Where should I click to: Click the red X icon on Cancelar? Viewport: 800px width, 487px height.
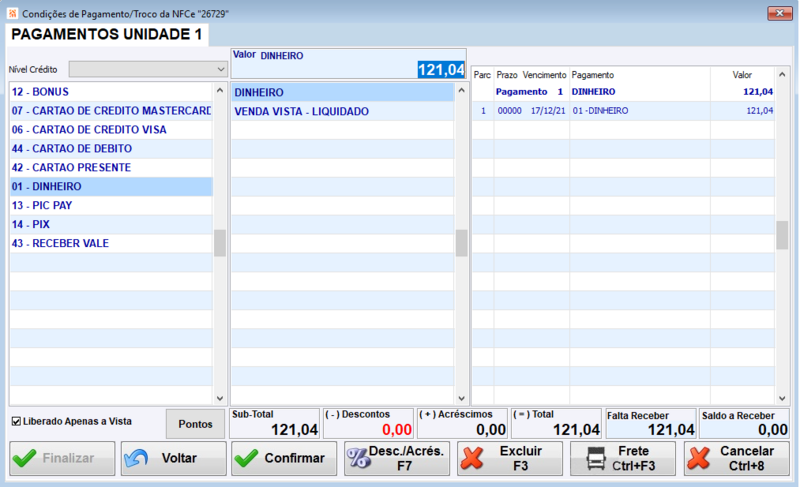point(698,458)
